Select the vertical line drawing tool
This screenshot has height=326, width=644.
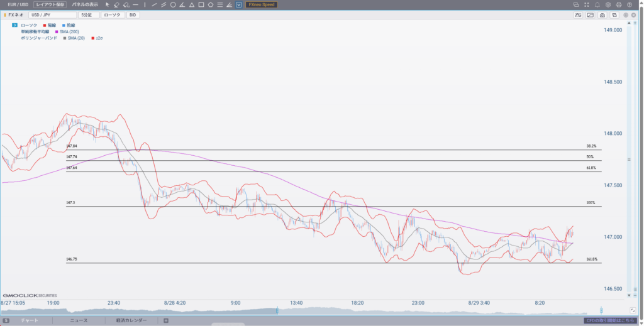145,5
